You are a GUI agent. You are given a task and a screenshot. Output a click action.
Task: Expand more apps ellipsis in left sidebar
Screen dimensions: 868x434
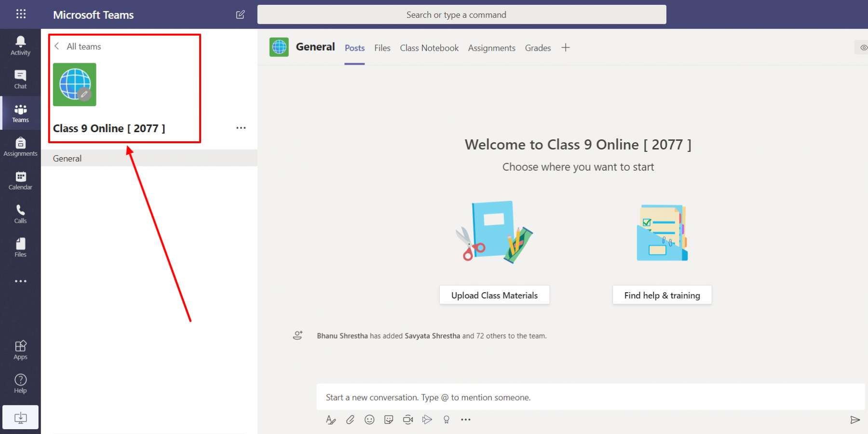20,281
